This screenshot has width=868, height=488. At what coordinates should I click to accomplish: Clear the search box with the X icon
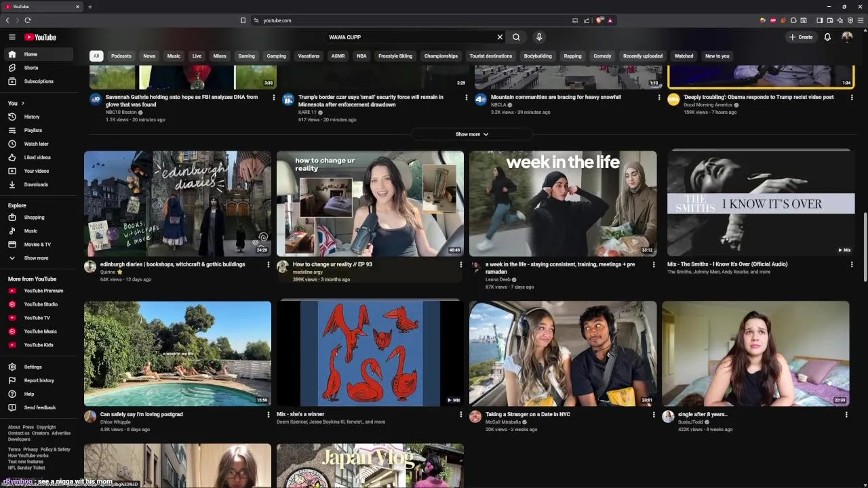[500, 37]
